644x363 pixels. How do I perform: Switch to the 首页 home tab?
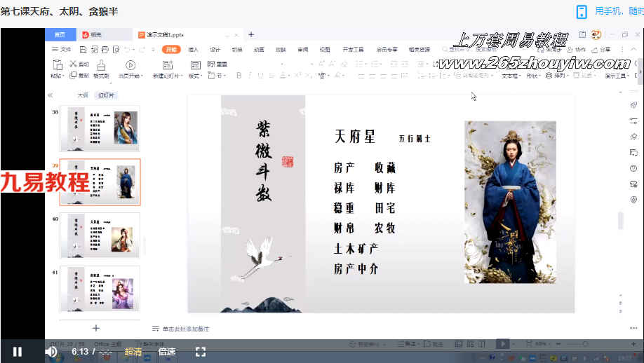60,34
